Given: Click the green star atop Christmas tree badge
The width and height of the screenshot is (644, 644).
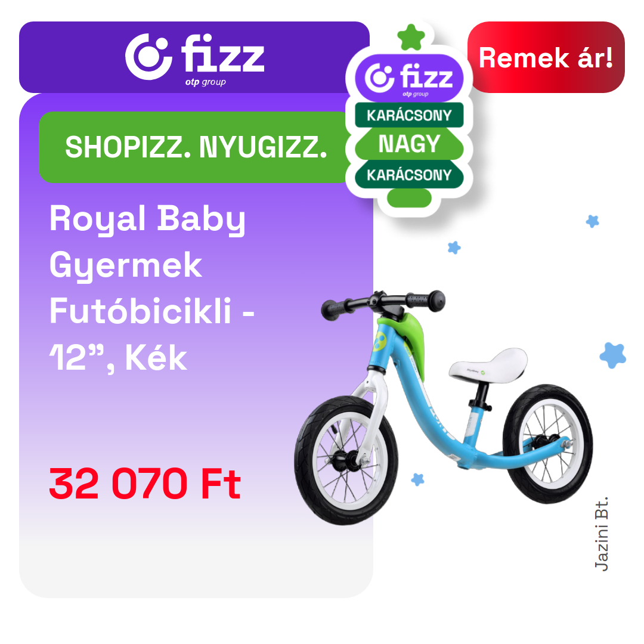Looking at the screenshot, I should (411, 38).
